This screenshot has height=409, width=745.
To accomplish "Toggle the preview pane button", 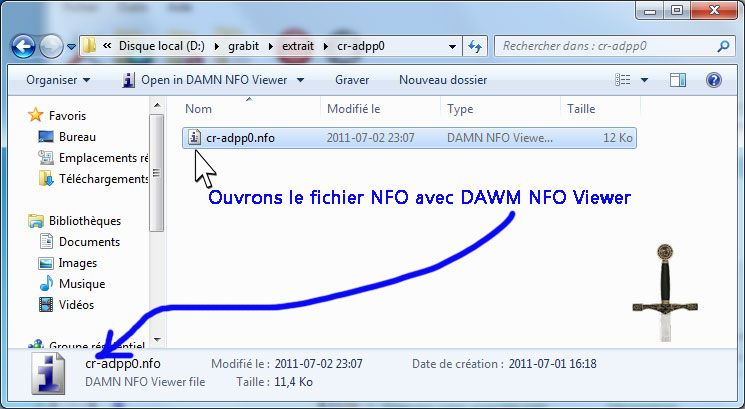I will [678, 80].
